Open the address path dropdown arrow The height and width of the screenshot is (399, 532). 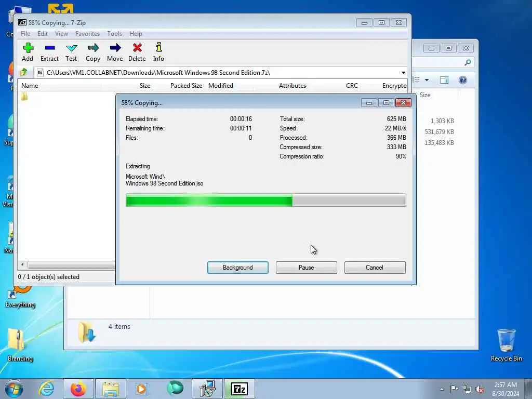(x=403, y=73)
